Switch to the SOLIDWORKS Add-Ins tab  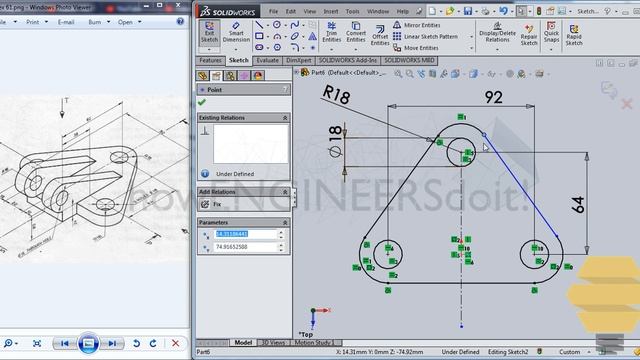(x=347, y=60)
